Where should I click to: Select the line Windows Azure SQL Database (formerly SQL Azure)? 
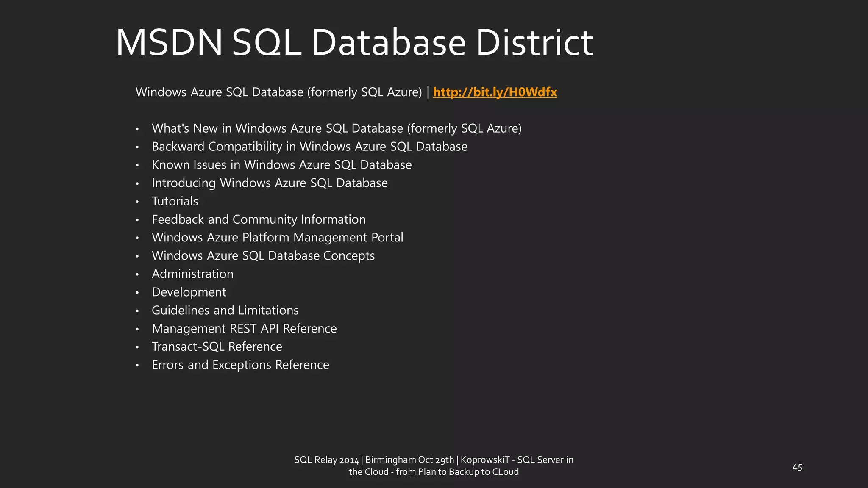tap(279, 92)
